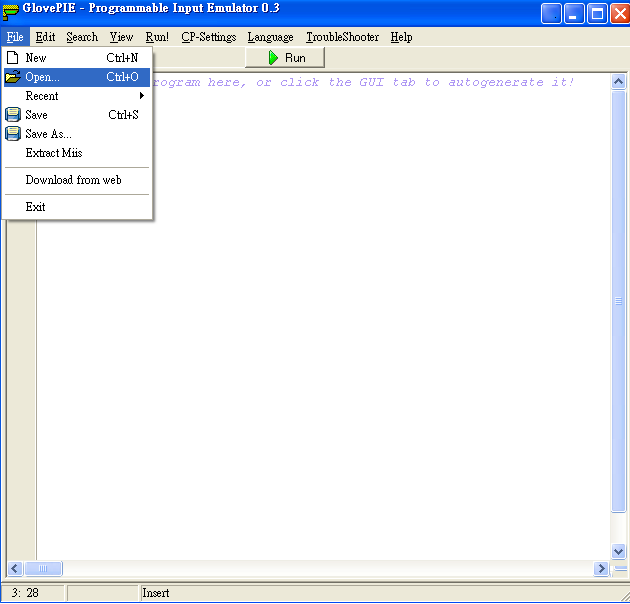This screenshot has height=604, width=630.
Task: Click the editor split handle by scrollbar
Action: tap(620, 568)
